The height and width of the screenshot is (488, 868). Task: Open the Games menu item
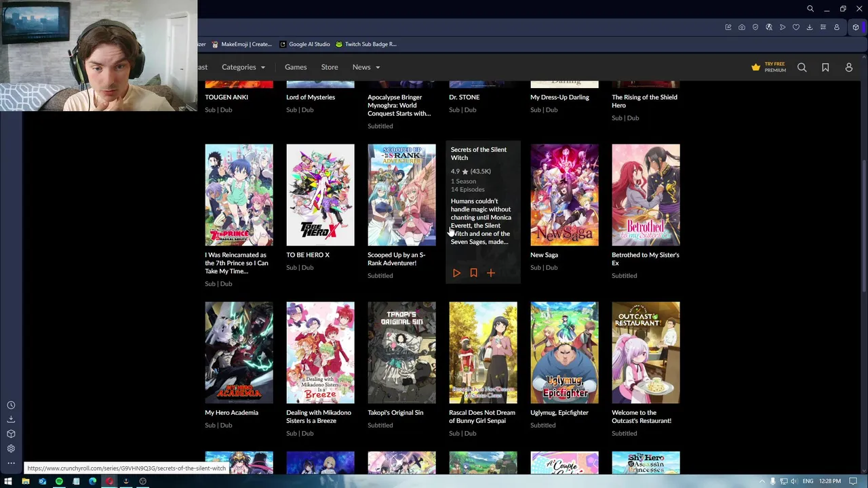[x=296, y=67]
